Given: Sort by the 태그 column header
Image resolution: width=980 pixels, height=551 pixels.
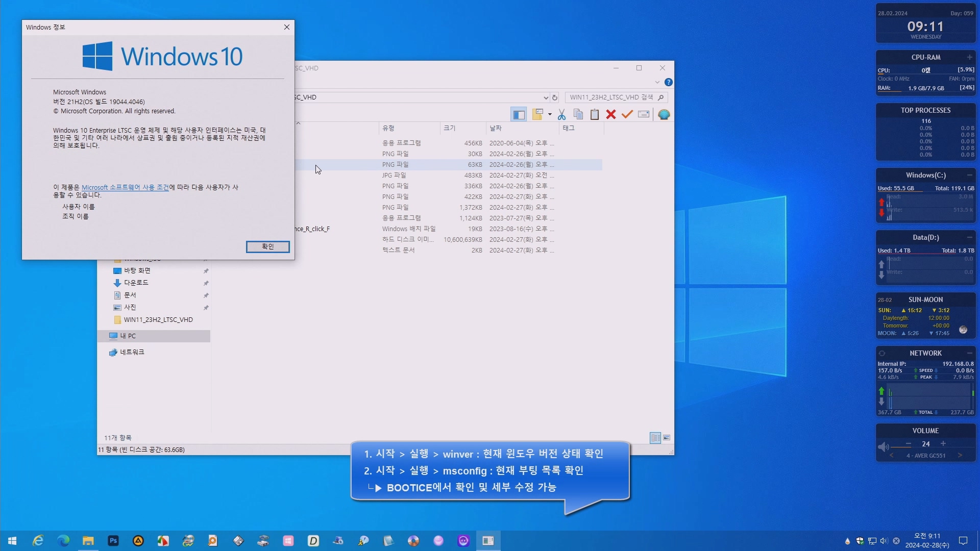Looking at the screenshot, I should click(581, 128).
